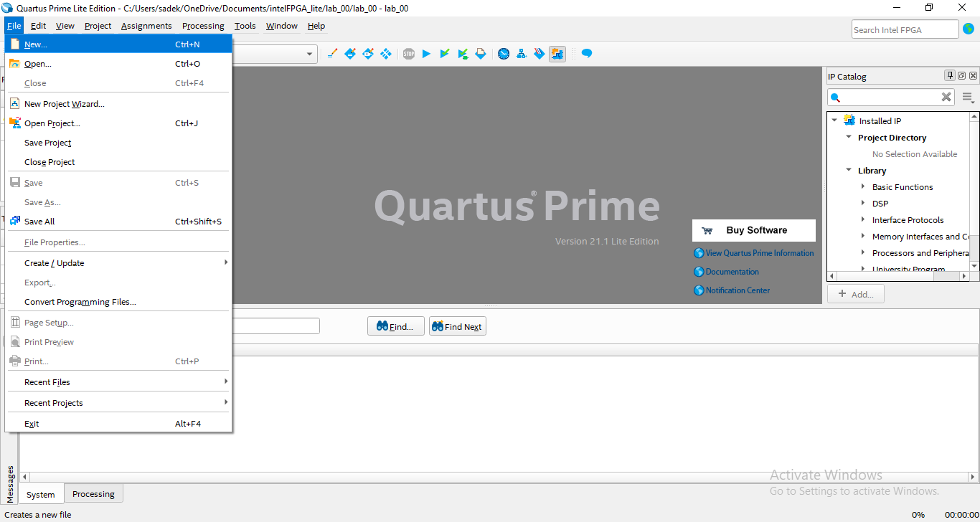This screenshot has height=522, width=980.
Task: Open the Chip Planner icon
Action: pyautogui.click(x=540, y=54)
